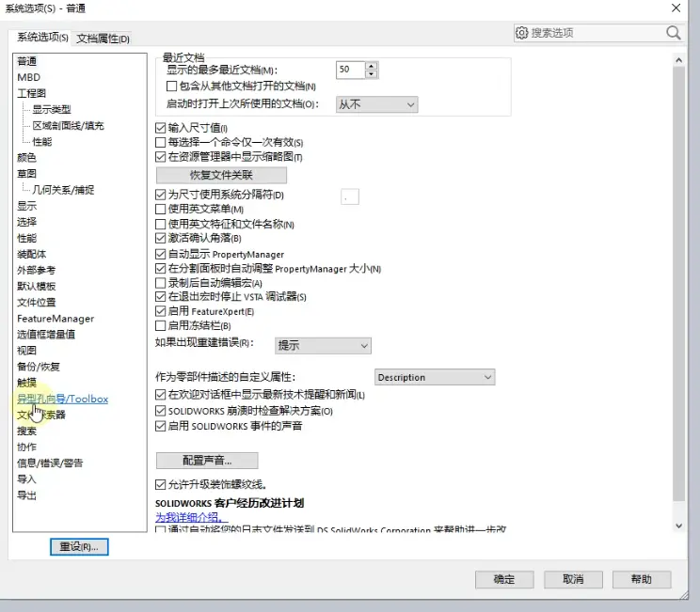Toggle 允许升级装饰螺纹线 checkbox
This screenshot has height=612, width=700.
pyautogui.click(x=160, y=484)
